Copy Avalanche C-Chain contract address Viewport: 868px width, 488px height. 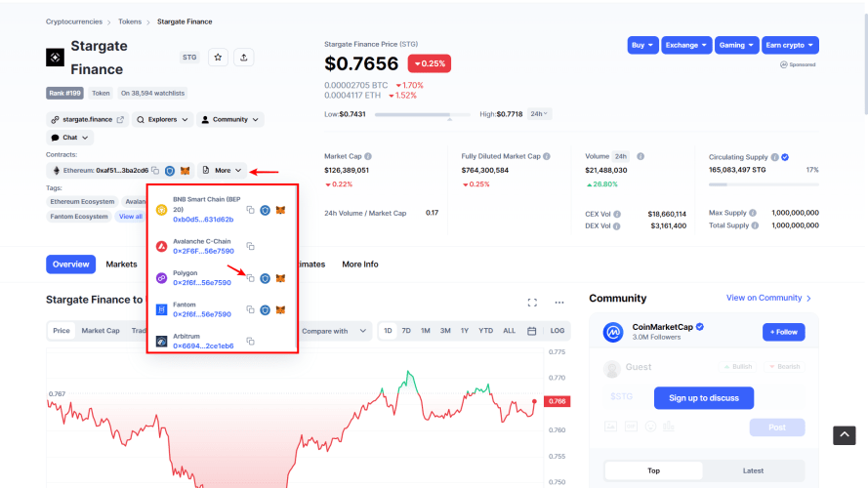(x=250, y=246)
